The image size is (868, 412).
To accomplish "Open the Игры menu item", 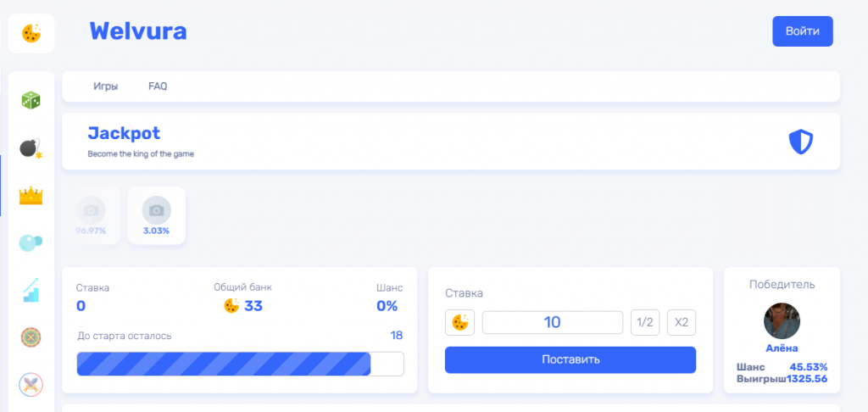I will (x=106, y=86).
